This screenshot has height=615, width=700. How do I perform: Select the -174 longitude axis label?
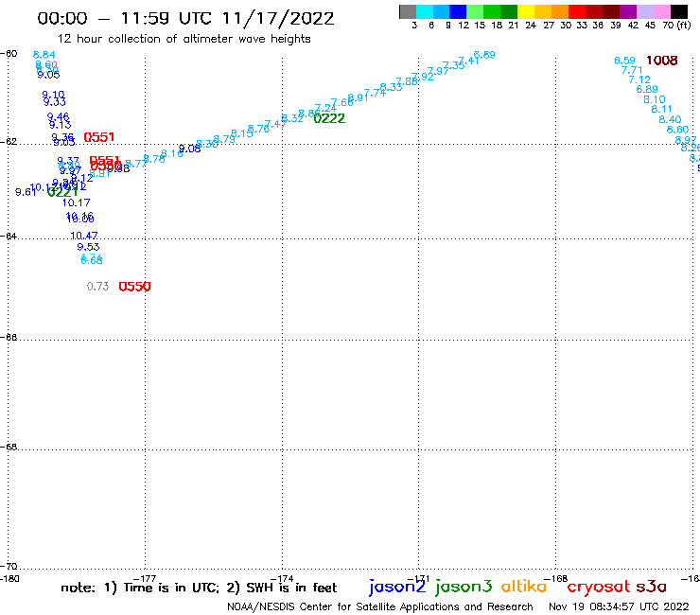[x=282, y=579]
